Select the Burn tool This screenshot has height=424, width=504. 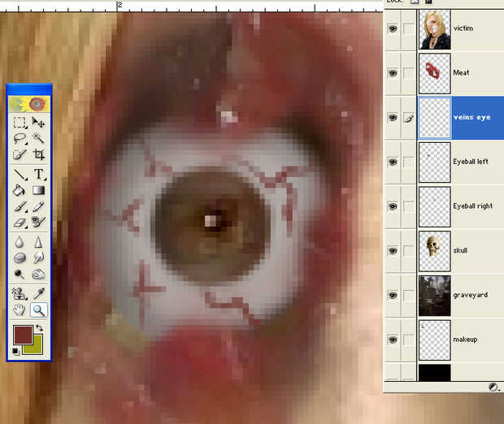(x=38, y=274)
